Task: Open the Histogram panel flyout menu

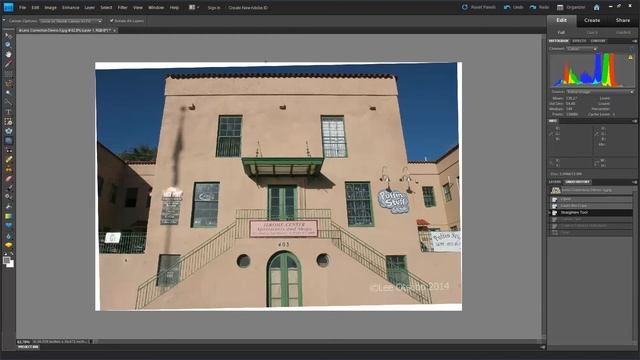Action: pos(634,41)
